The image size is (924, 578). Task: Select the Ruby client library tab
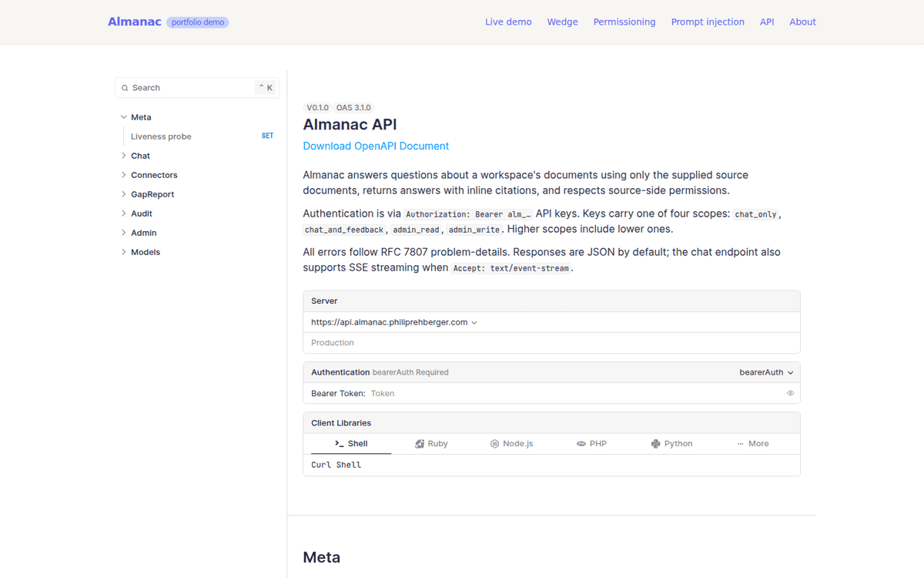pyautogui.click(x=431, y=444)
